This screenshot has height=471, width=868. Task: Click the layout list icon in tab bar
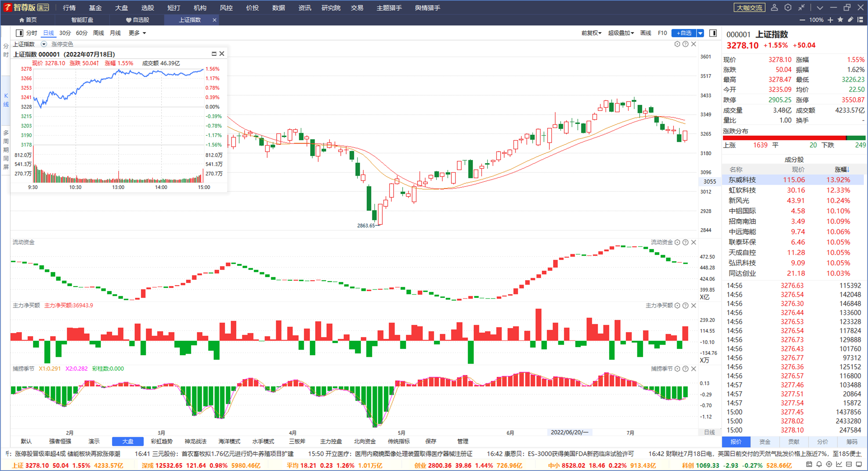(860, 20)
